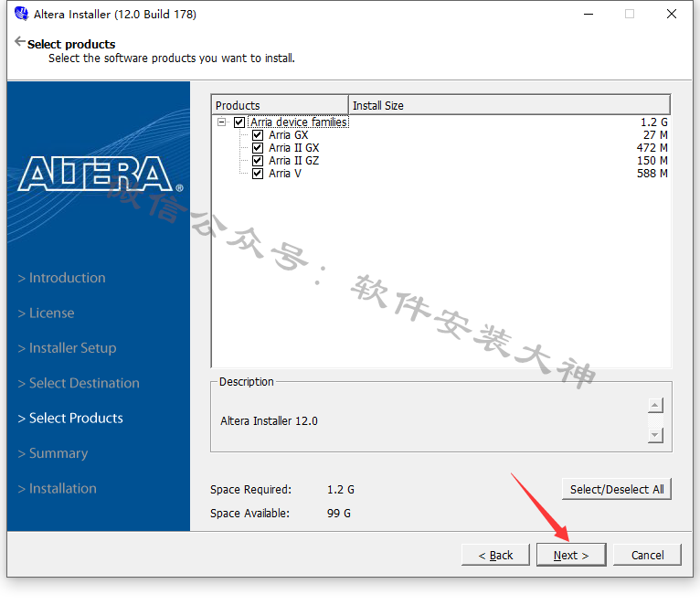Toggle the Arria V checkbox
The width and height of the screenshot is (700, 605).
pyautogui.click(x=258, y=174)
